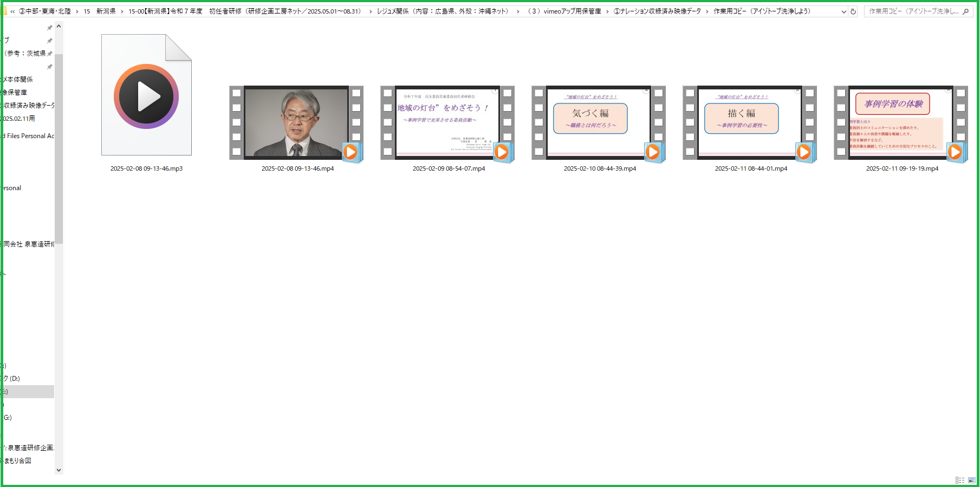Click file name 2025-02-09 08-54-07.mp4
980x487 pixels.
click(449, 168)
